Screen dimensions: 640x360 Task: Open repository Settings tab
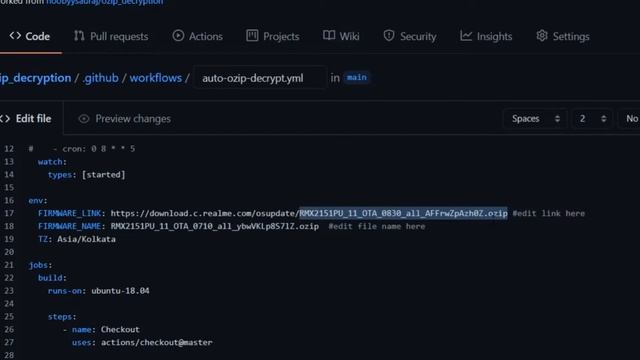click(x=562, y=36)
